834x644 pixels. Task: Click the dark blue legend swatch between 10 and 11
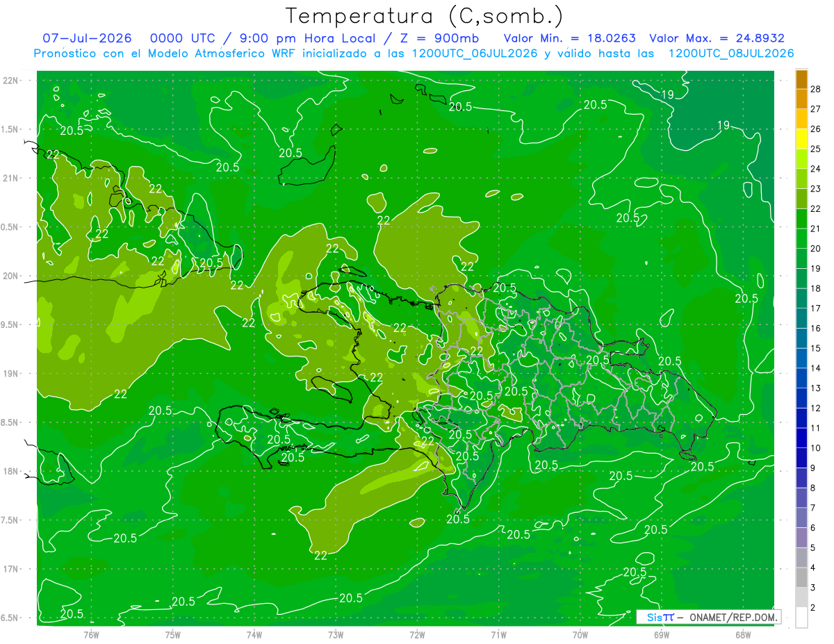pyautogui.click(x=801, y=438)
